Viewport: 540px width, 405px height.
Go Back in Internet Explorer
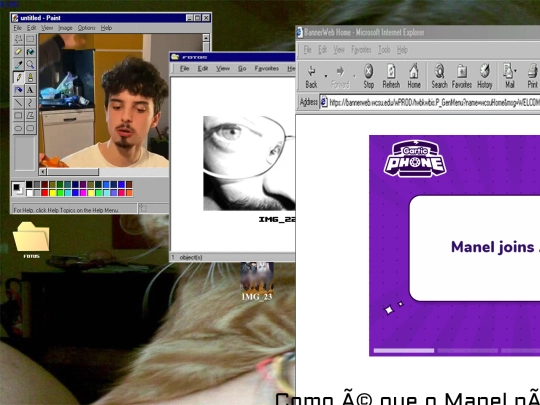[x=311, y=76]
